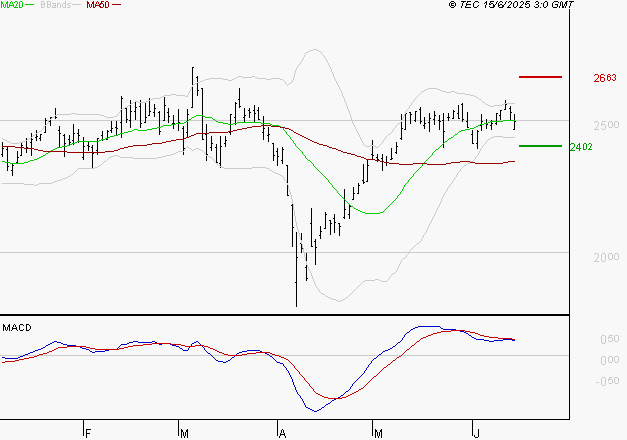Click the green support line marker
The image size is (627, 440).
pyautogui.click(x=540, y=146)
